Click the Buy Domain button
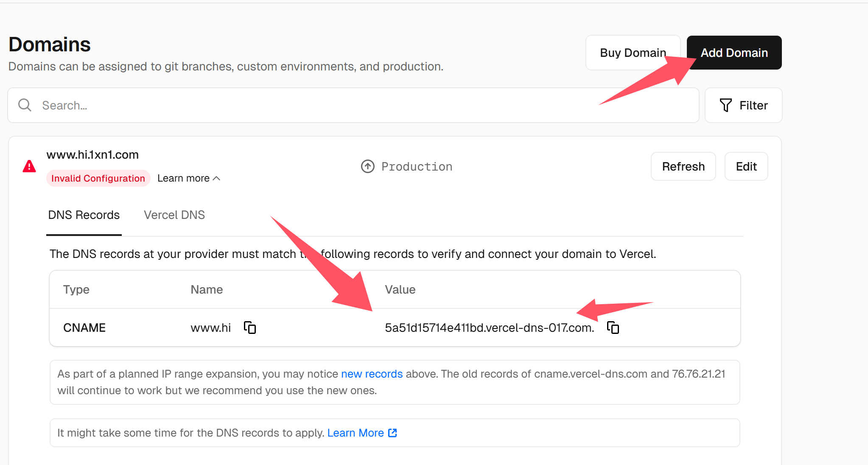The height and width of the screenshot is (465, 868). [x=633, y=53]
